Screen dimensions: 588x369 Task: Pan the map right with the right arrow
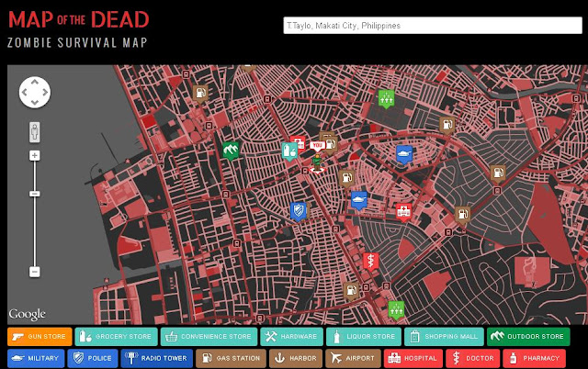(x=45, y=92)
